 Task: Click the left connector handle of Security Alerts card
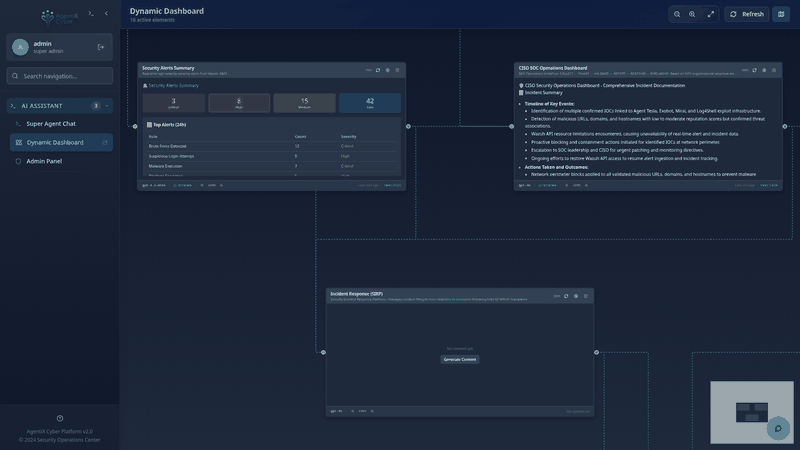(135, 127)
